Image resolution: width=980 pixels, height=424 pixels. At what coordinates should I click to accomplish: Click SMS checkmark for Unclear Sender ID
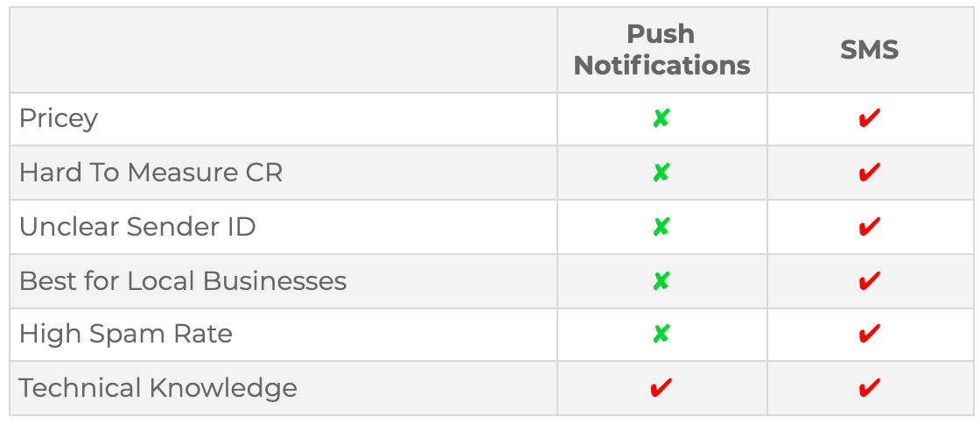pos(870,226)
